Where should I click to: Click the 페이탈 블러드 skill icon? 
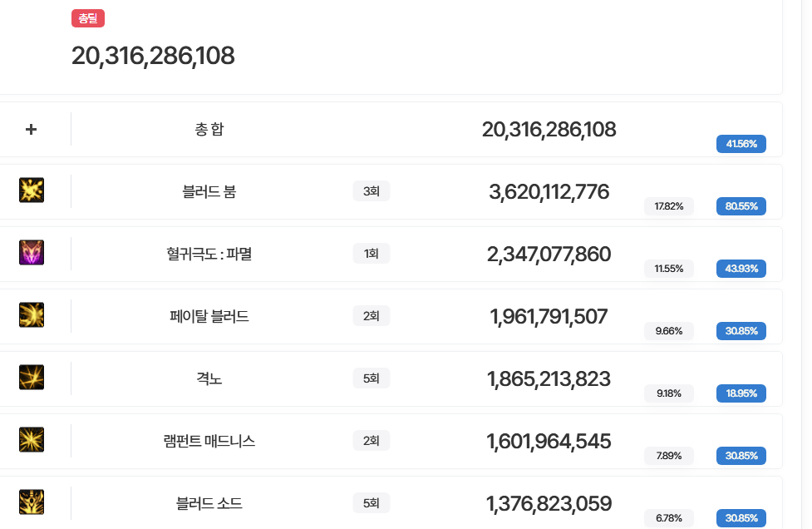pos(32,315)
